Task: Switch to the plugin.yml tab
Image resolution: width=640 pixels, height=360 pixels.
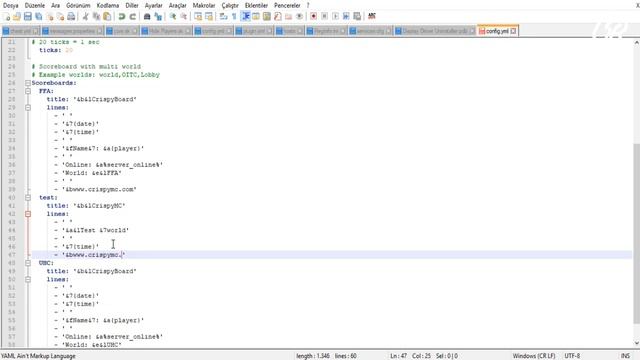Action: point(254,31)
